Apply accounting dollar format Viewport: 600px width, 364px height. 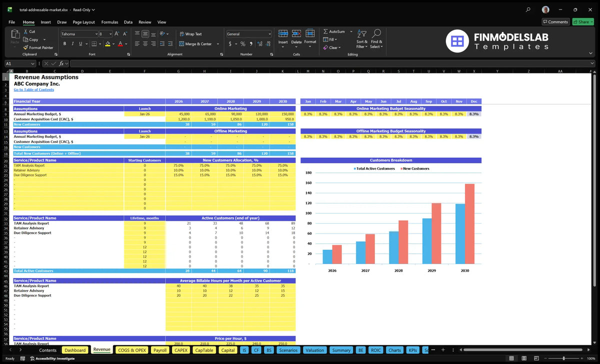click(230, 44)
